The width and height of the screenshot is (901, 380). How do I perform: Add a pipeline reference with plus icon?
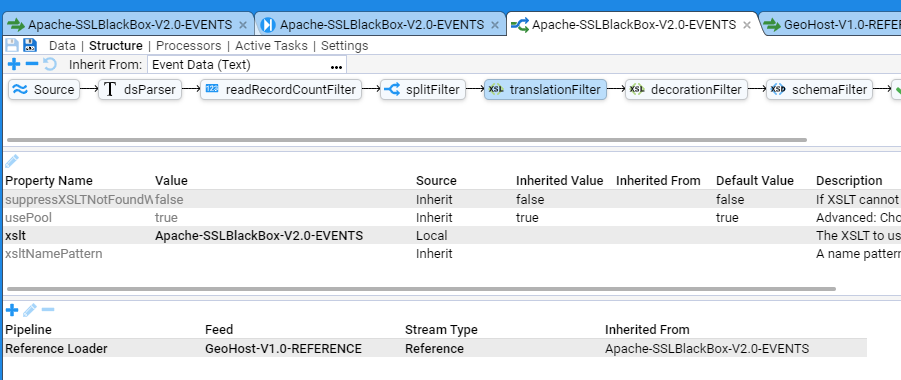point(12,310)
